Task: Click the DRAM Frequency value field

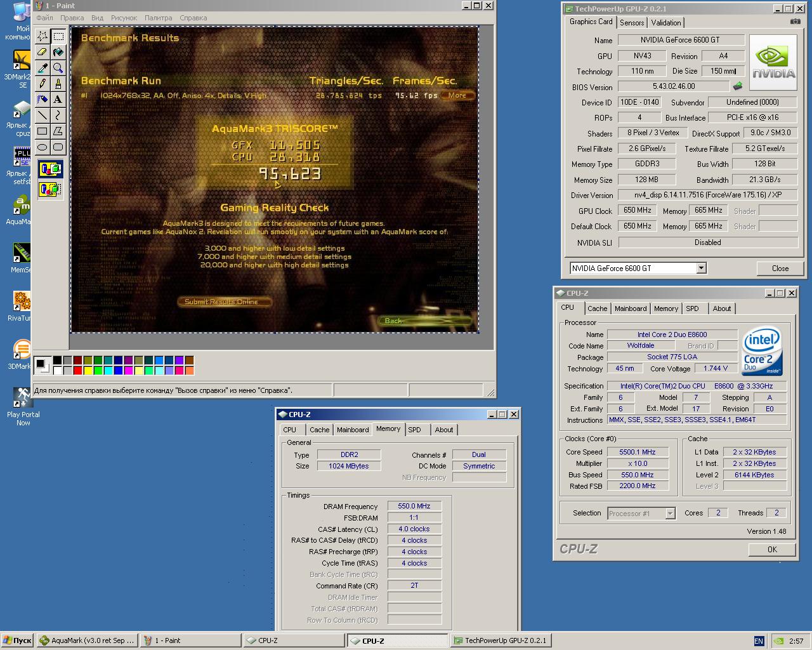Action: [x=414, y=507]
